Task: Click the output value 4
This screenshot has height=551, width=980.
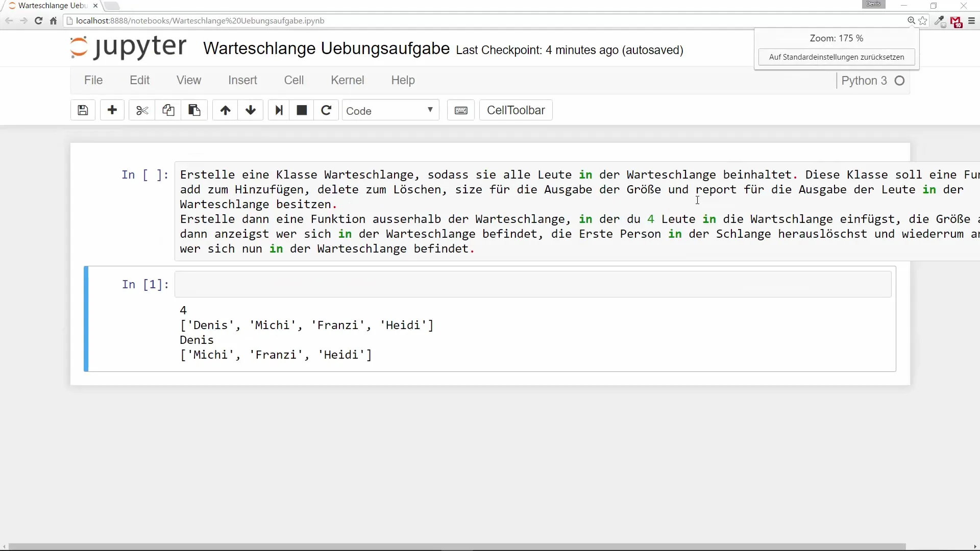Action: click(x=183, y=310)
